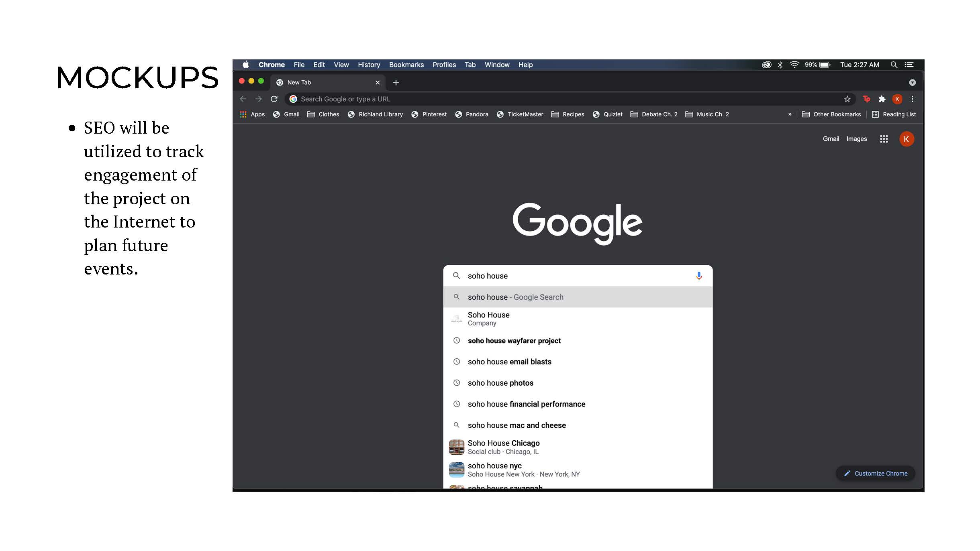The image size is (980, 551).
Task: Select 'soho house financial performance' suggestion
Action: (x=578, y=404)
